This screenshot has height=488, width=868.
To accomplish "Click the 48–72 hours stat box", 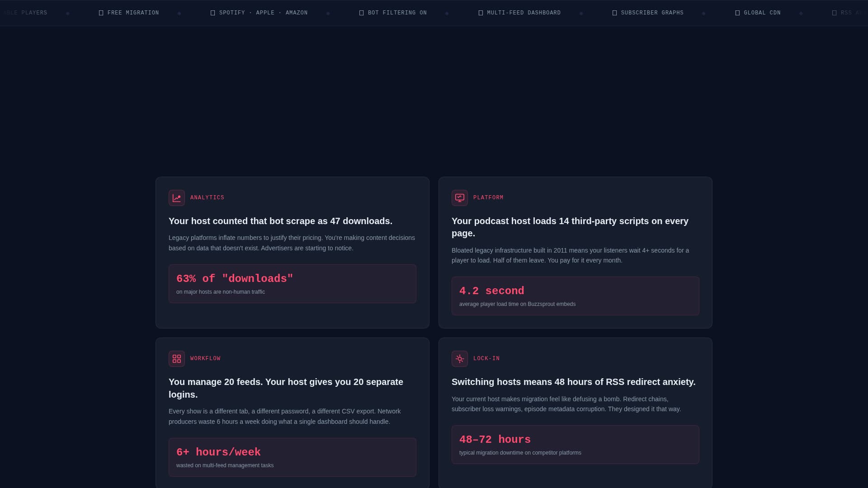I will pyautogui.click(x=575, y=444).
